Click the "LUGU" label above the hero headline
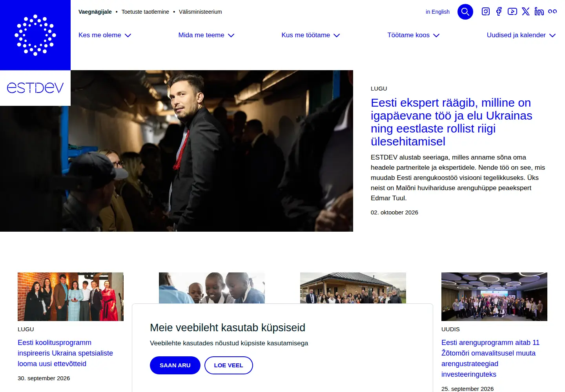This screenshot has height=392, width=565. tap(379, 89)
